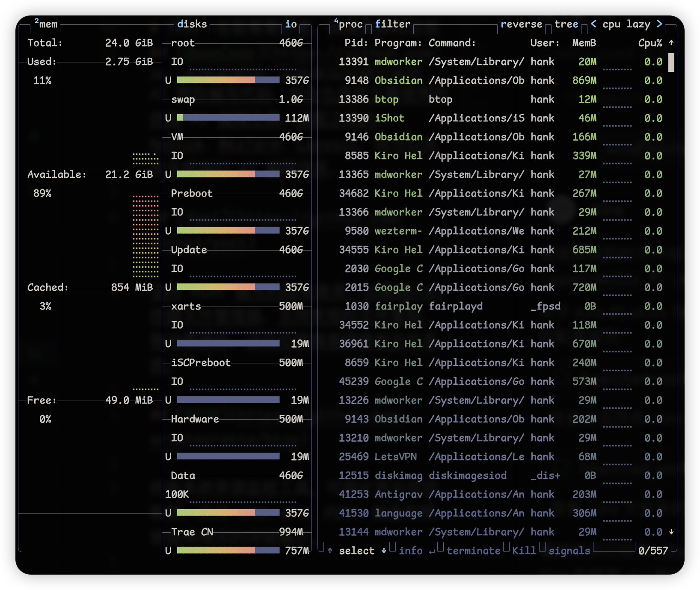Toggle tree view for processes
Viewport: 700px width, 590px height.
pyautogui.click(x=566, y=24)
